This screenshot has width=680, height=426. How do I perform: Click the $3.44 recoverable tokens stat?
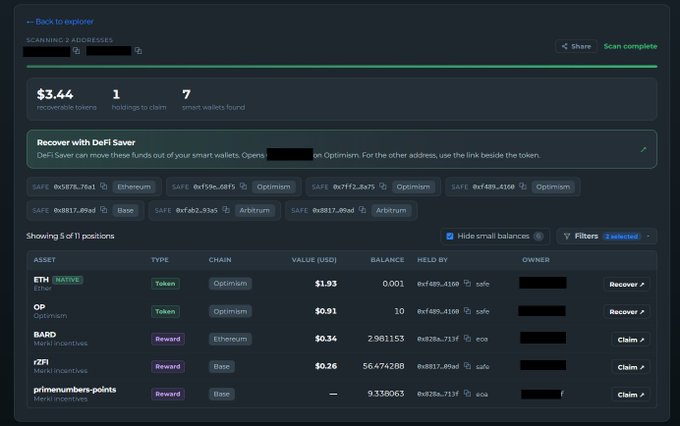(x=66, y=99)
